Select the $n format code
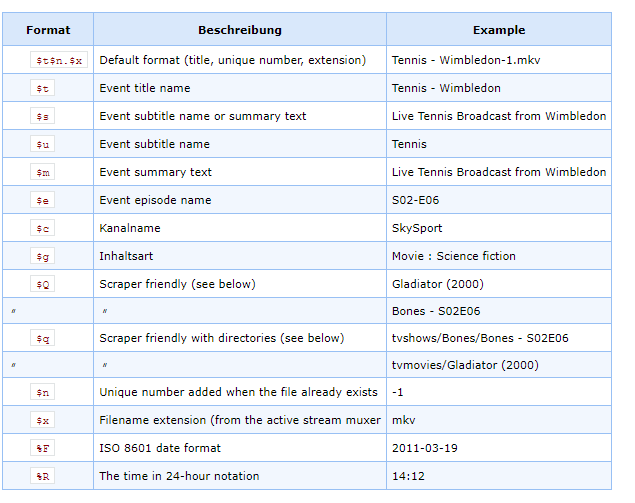This screenshot has height=503, width=635. tap(43, 392)
